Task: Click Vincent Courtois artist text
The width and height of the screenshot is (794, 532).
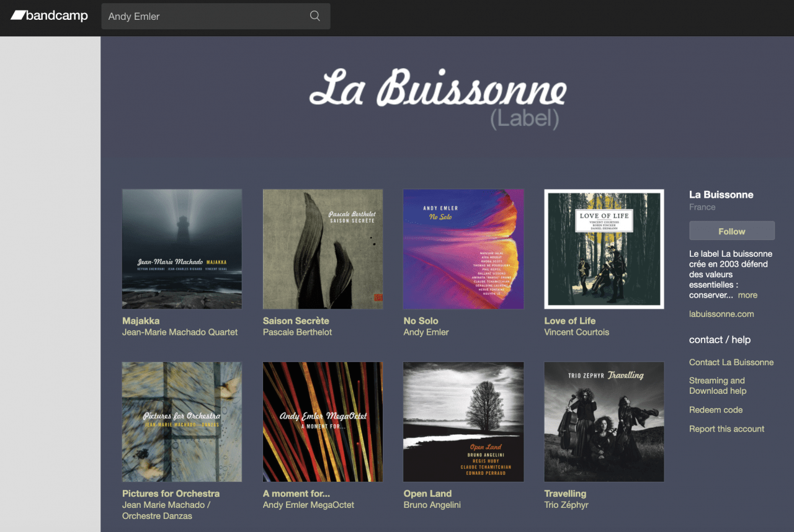Action: tap(577, 332)
